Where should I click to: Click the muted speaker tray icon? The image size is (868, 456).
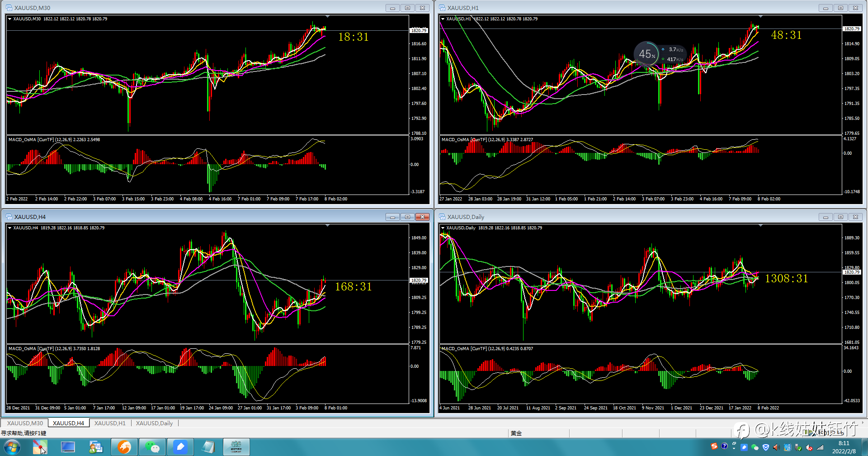[x=809, y=447]
